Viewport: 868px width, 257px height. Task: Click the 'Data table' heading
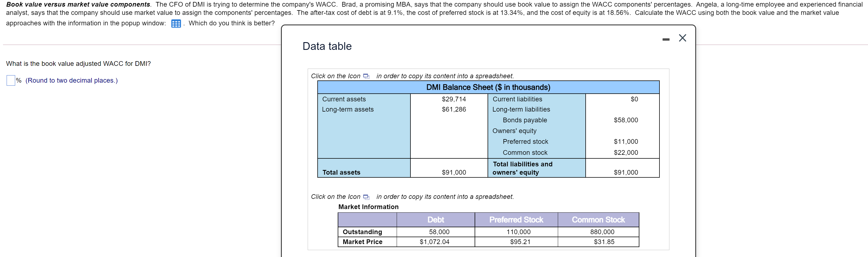coord(327,46)
